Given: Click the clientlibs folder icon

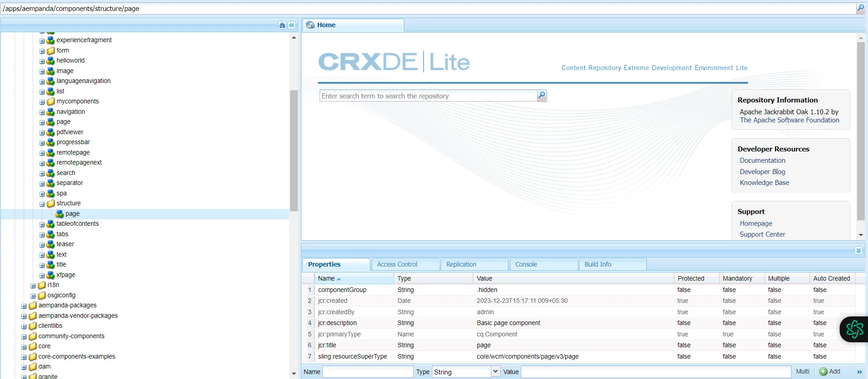Looking at the screenshot, I should (x=33, y=326).
